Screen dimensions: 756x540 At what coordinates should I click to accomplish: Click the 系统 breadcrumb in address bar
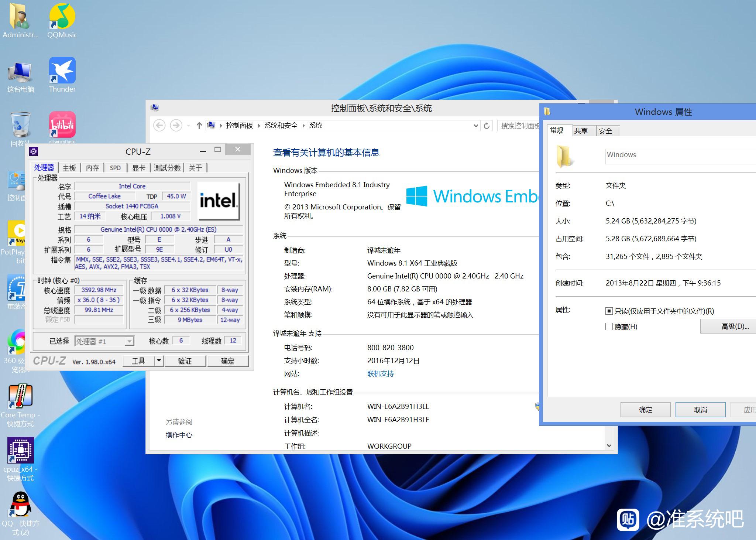(316, 125)
